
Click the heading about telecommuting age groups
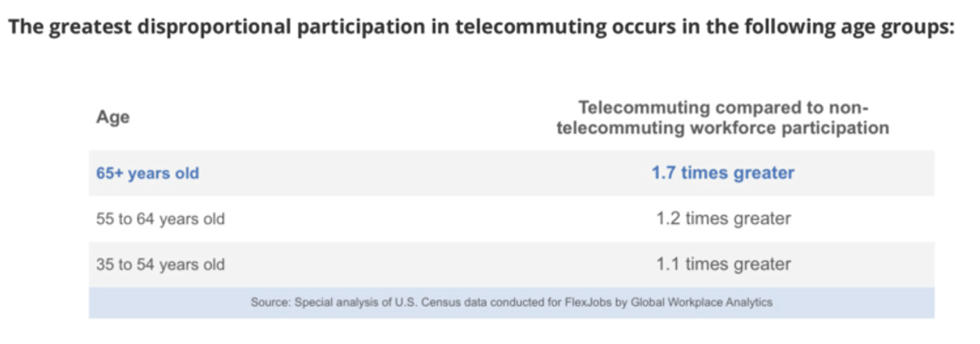click(481, 27)
